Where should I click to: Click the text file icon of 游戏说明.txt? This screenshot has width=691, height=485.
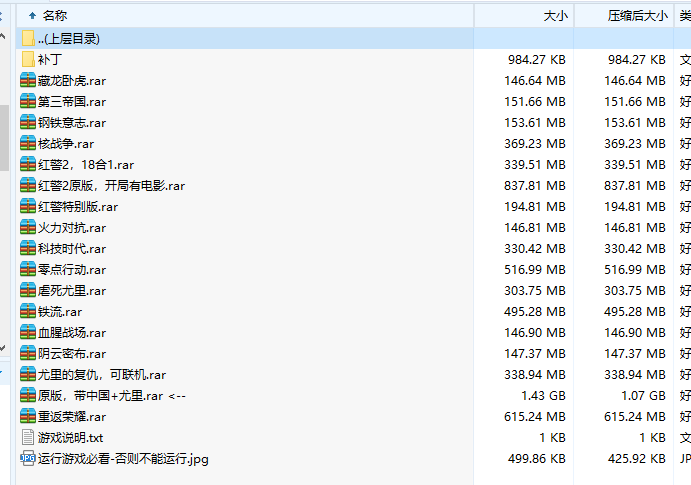(28, 437)
